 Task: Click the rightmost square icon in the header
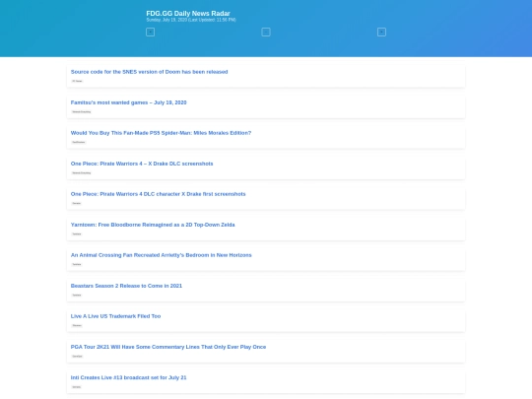click(x=381, y=33)
